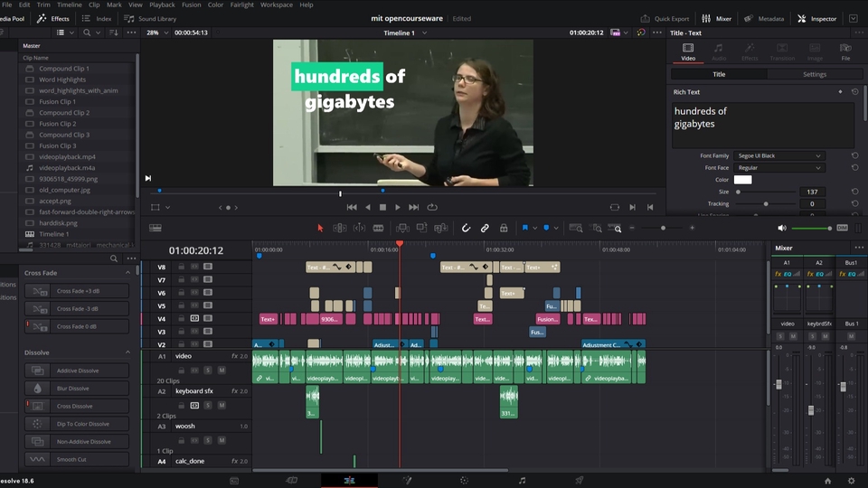
Task: Add a blue marker on timeline
Action: [546, 228]
